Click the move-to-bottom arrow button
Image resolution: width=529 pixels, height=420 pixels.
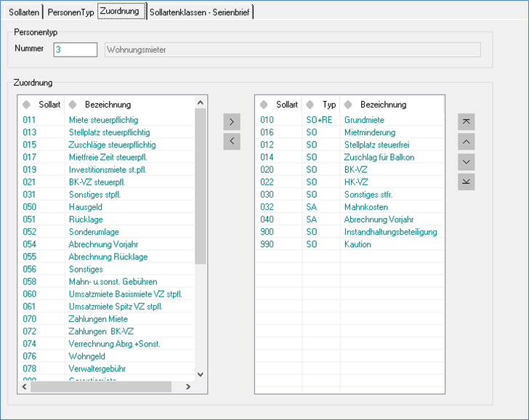(x=466, y=182)
